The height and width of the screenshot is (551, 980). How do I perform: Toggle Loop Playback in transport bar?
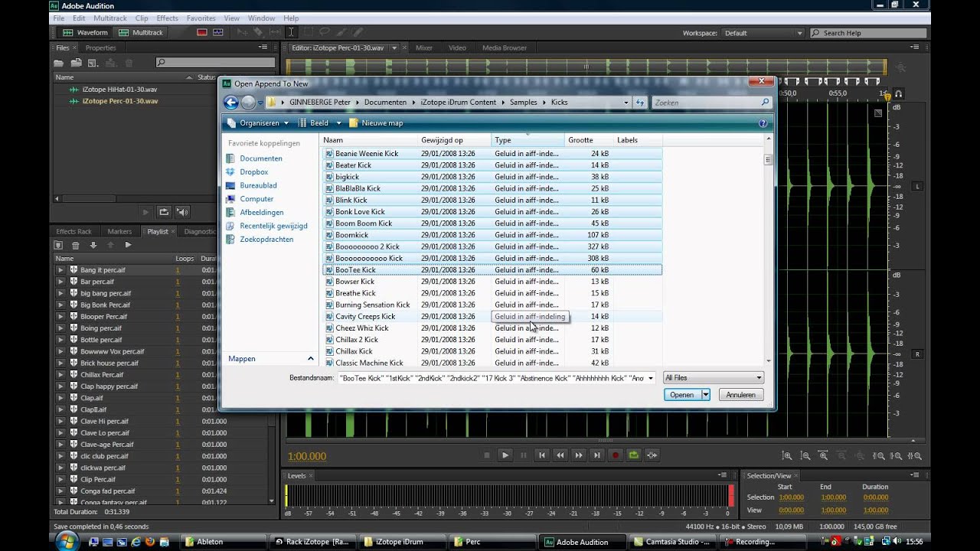(x=633, y=455)
